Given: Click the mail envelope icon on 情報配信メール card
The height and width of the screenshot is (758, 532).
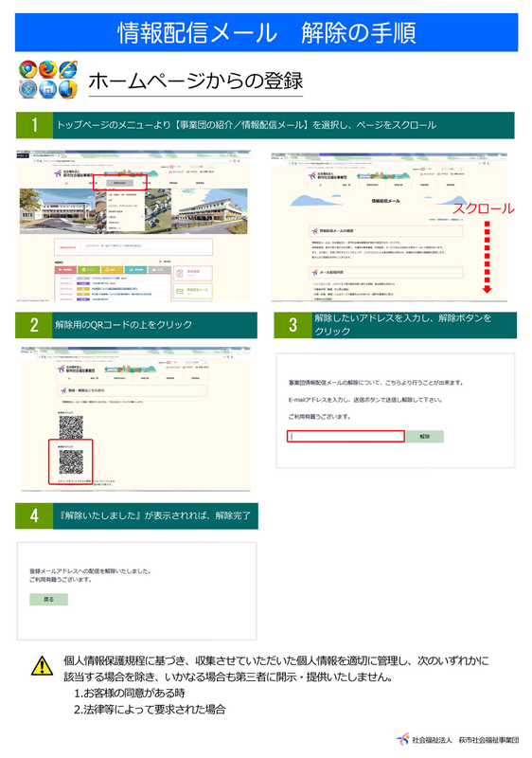Looking at the screenshot, I should 180,291.
